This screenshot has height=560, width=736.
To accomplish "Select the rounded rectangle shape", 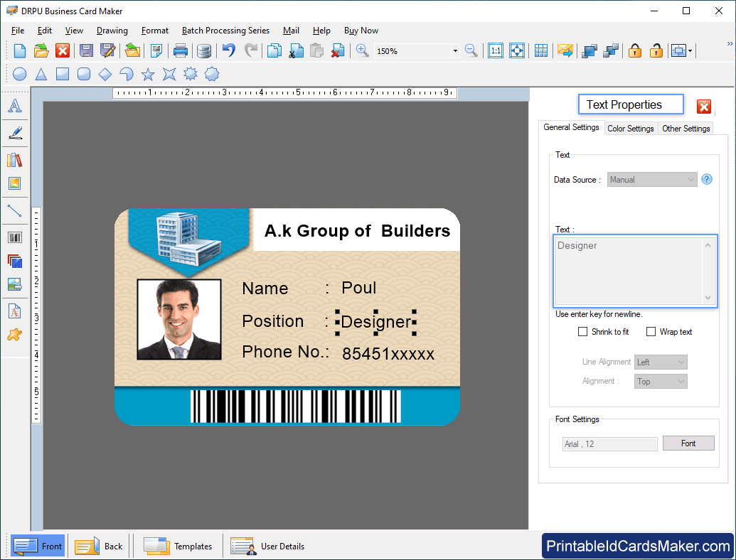I will click(x=83, y=74).
